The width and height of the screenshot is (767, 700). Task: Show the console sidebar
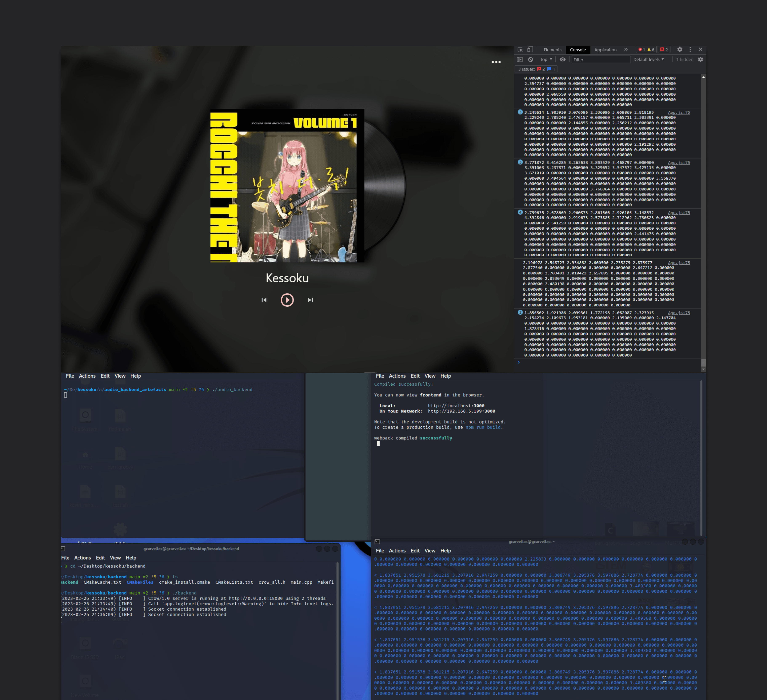[520, 59]
